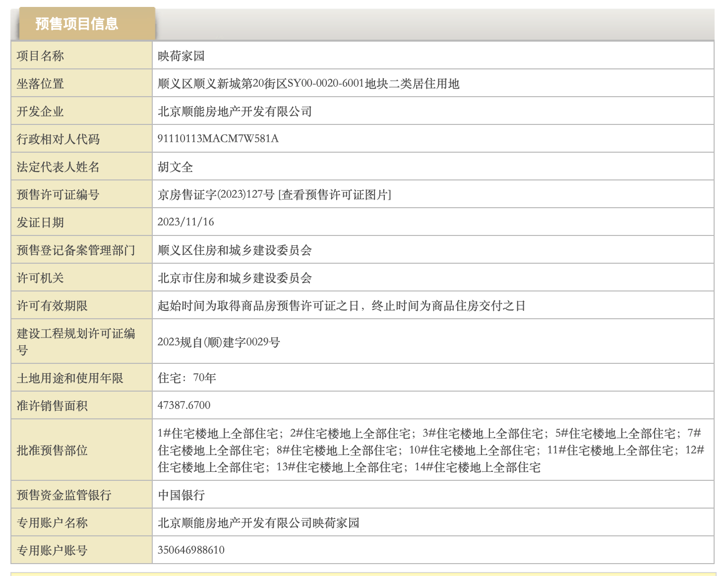Select validity text 起始时间为取得商品房预售许可证之日
This screenshot has width=728, height=576.
258,306
